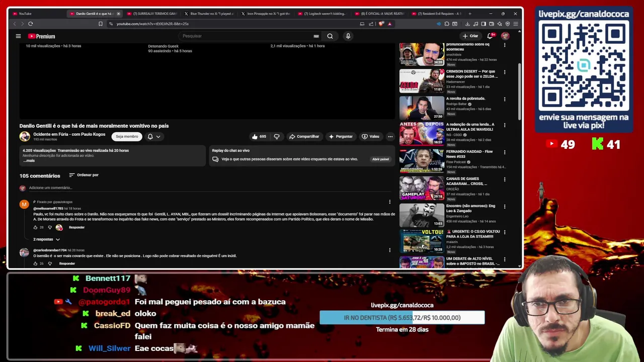Screen dimensions: 644x362
Task: Open options for CANAIS DE GAMES video
Action: [x=505, y=179]
